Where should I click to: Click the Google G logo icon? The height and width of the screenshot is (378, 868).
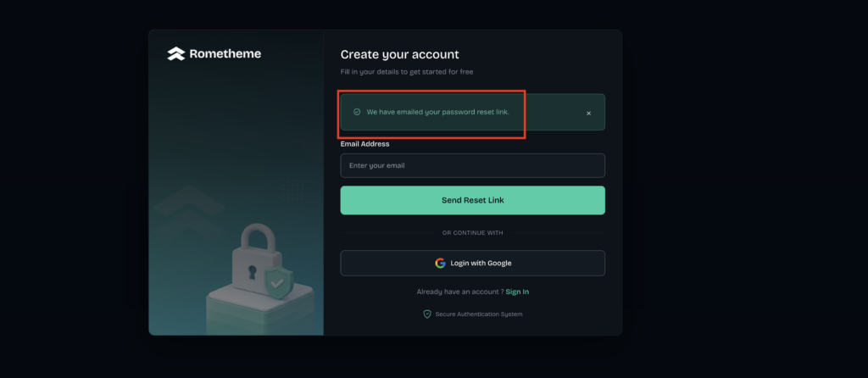click(x=440, y=263)
